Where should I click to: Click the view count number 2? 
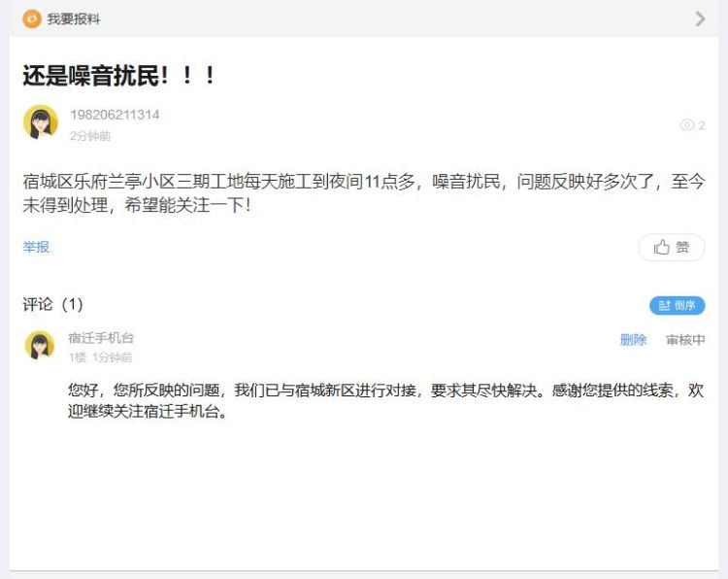702,125
